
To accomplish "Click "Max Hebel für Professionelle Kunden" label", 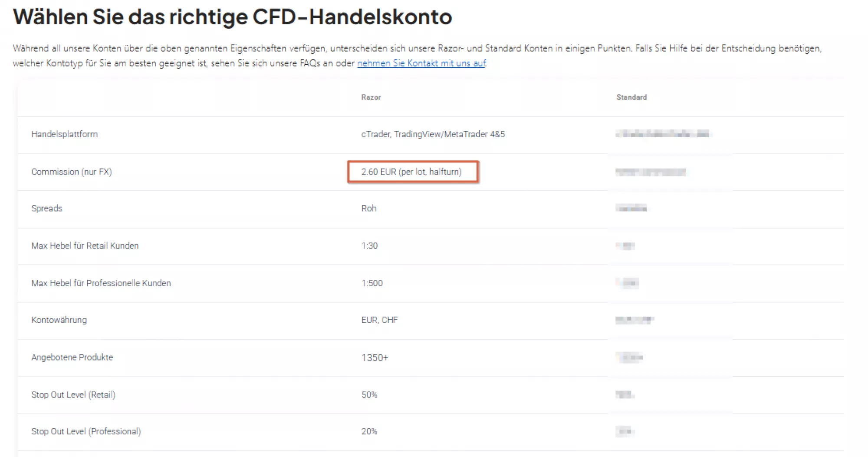I will pos(101,283).
